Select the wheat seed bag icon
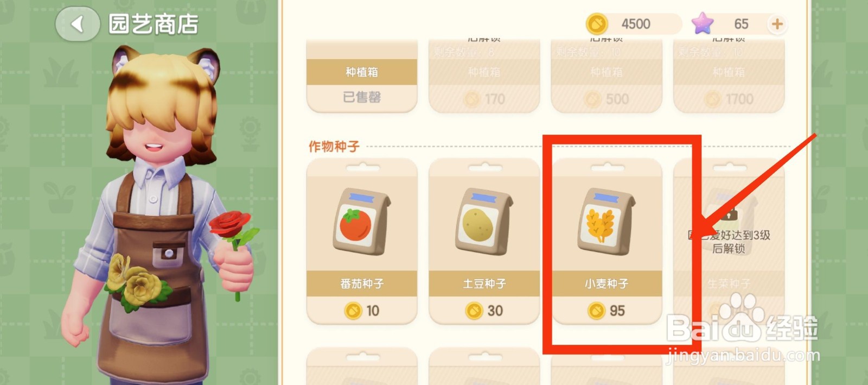The width and height of the screenshot is (868, 385). pyautogui.click(x=607, y=222)
